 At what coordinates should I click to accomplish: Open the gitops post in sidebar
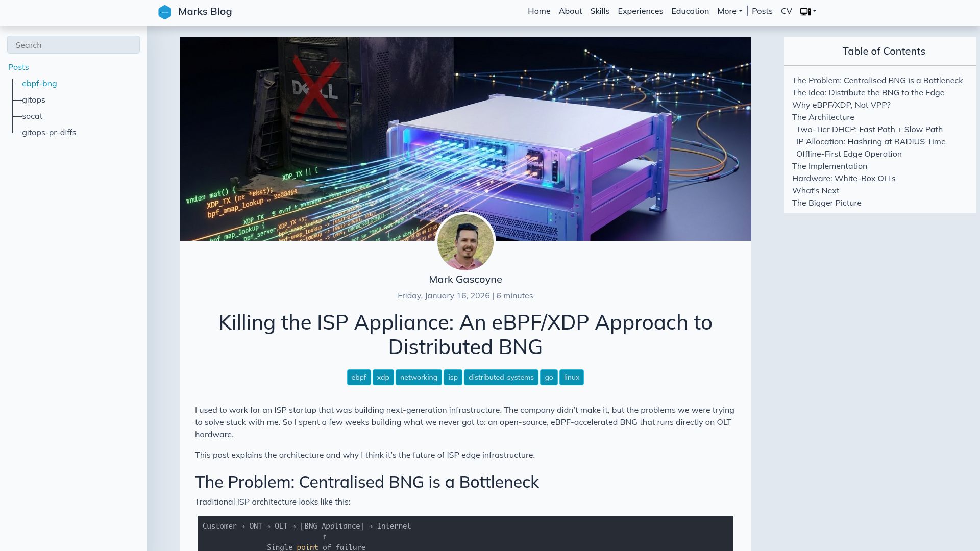point(34,100)
